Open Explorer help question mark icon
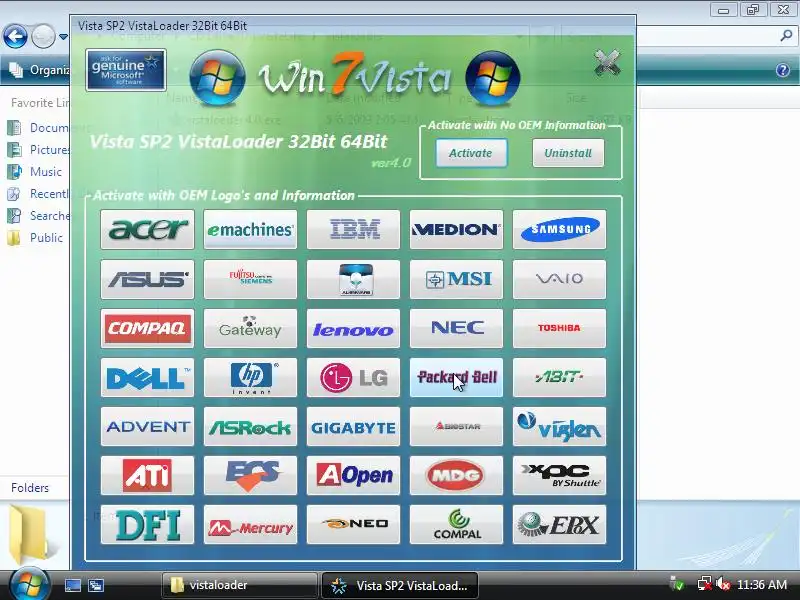The image size is (800, 600). tap(783, 70)
